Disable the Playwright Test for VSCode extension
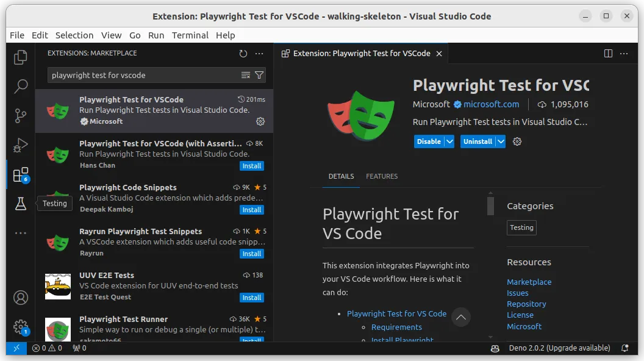This screenshot has height=361, width=644. [428, 141]
